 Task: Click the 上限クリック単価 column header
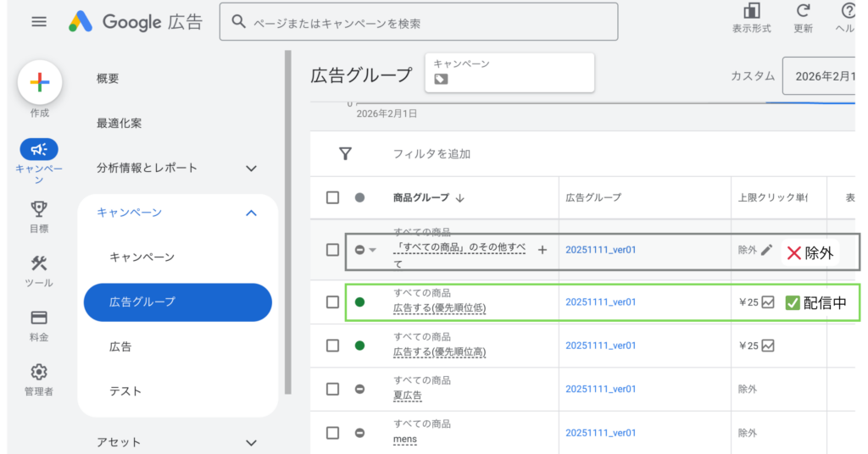(x=773, y=197)
